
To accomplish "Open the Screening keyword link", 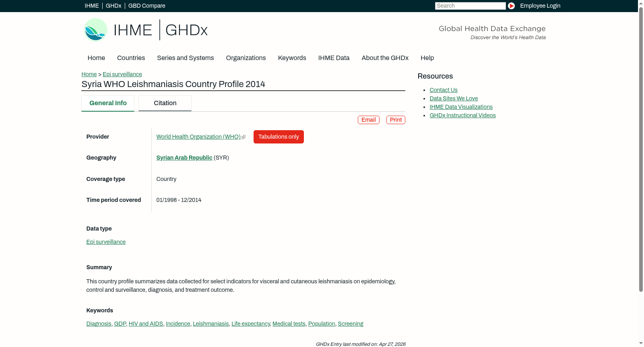I will [x=351, y=324].
